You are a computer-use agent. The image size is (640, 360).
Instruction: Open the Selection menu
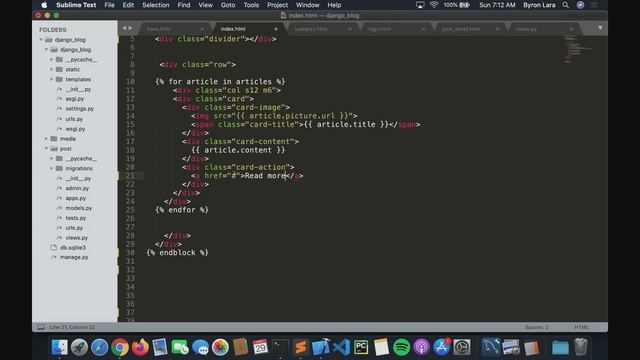coord(156,5)
